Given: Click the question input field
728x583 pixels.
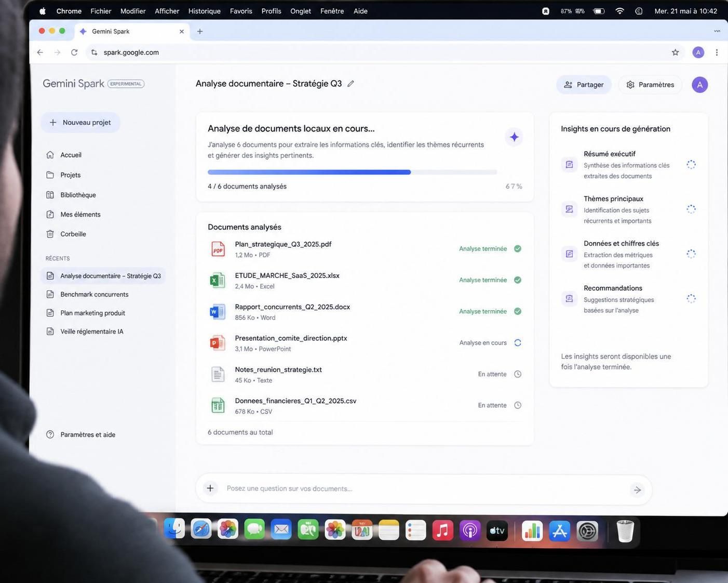Looking at the screenshot, I should pyautogui.click(x=423, y=489).
